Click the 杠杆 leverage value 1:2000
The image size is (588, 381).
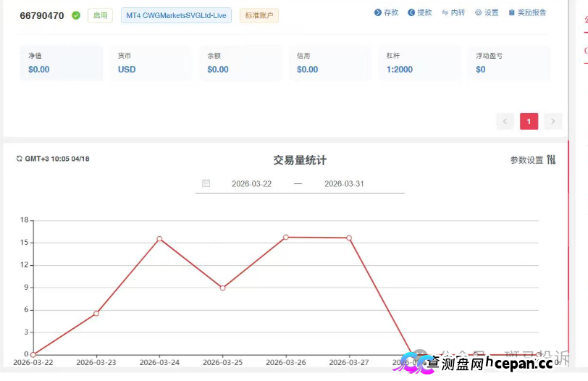point(400,70)
